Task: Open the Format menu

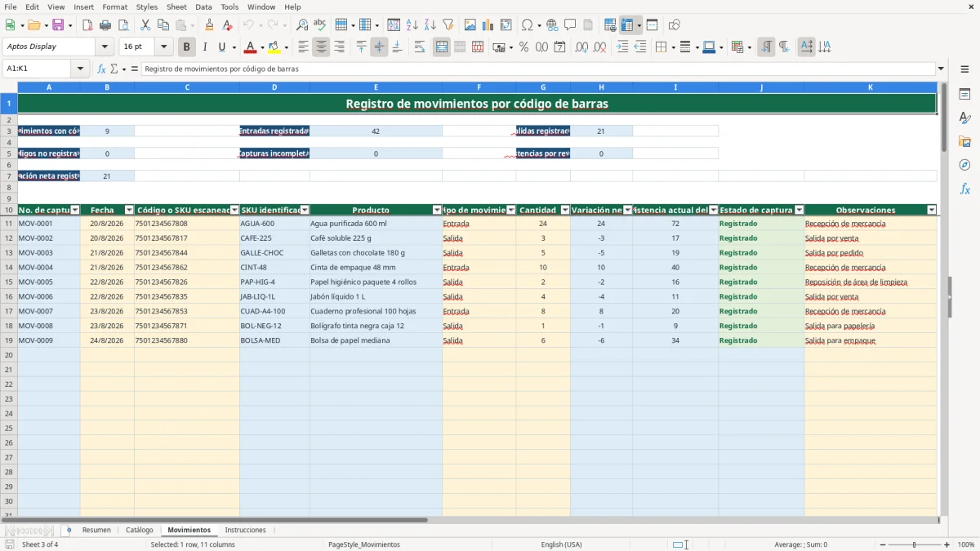Action: [114, 7]
